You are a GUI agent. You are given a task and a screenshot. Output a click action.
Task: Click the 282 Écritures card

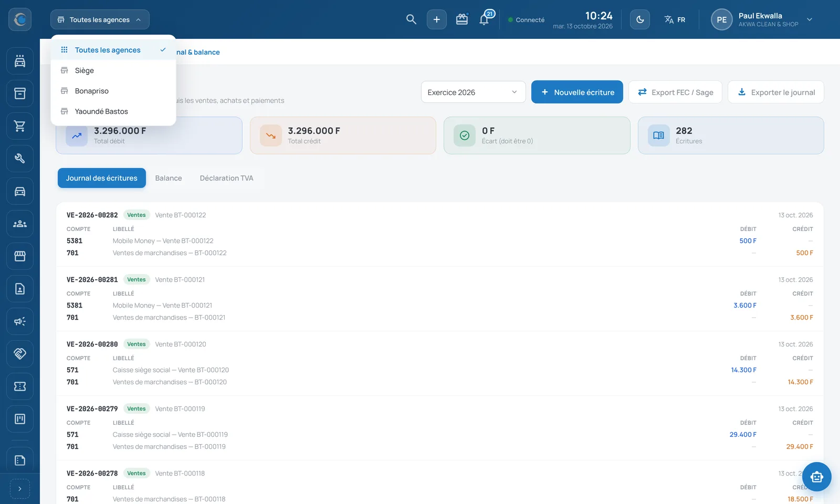[x=731, y=135]
